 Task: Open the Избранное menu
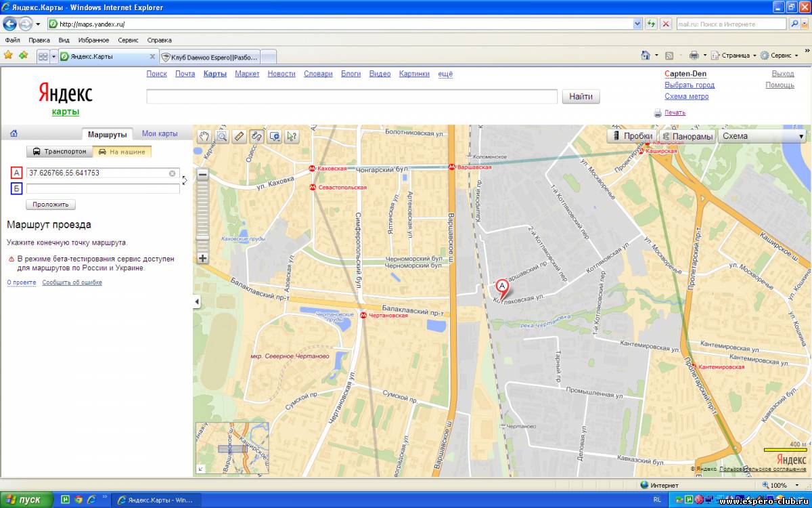(93, 40)
